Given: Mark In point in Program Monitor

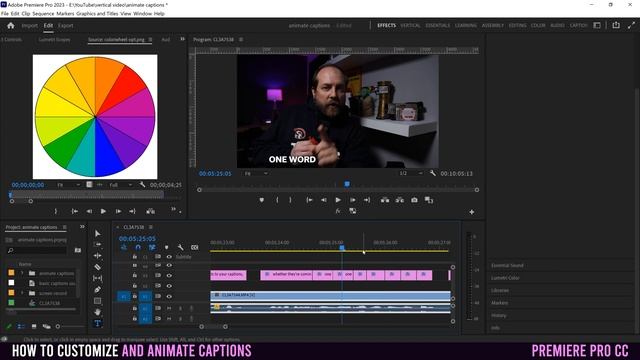Looking at the screenshot, I should [277, 200].
